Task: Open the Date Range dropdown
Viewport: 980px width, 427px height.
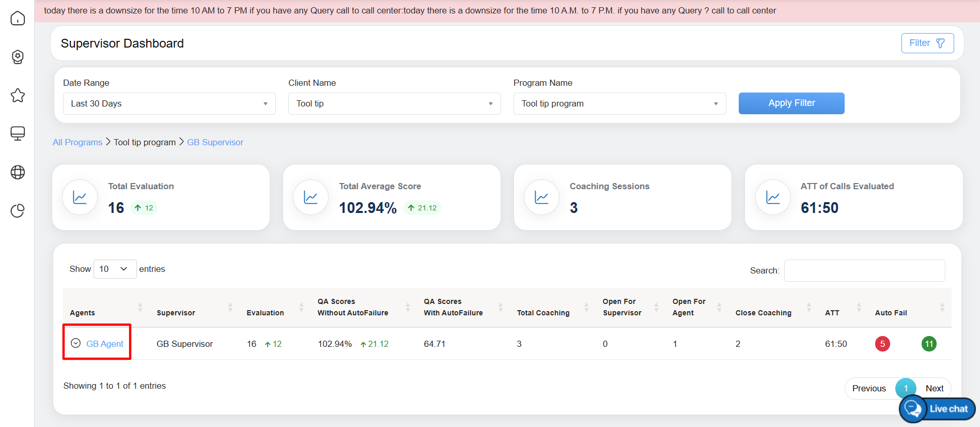Action: [169, 103]
